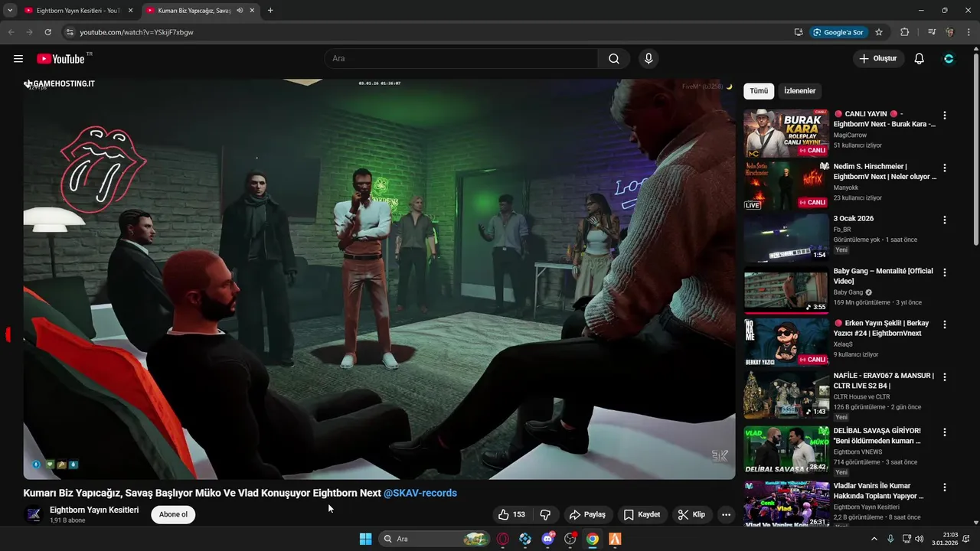Open options menu for 3 Ocak 2026 video
The width and height of the screenshot is (980, 551).
(945, 220)
